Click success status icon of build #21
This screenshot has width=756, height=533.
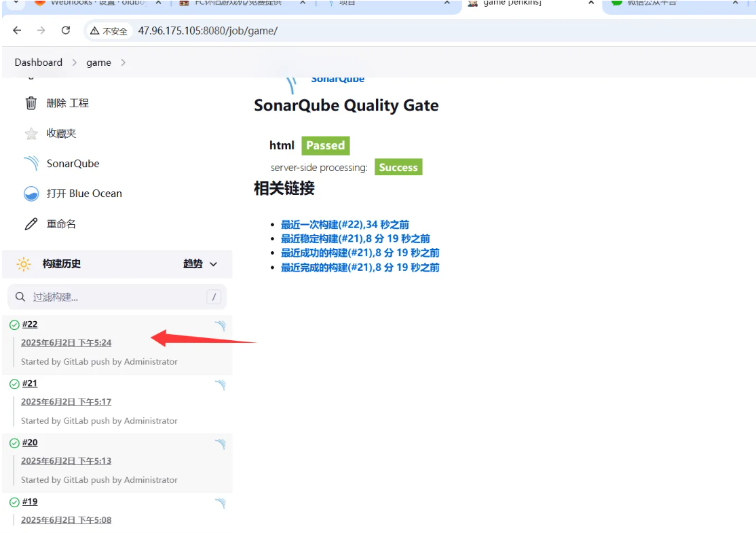click(x=14, y=384)
